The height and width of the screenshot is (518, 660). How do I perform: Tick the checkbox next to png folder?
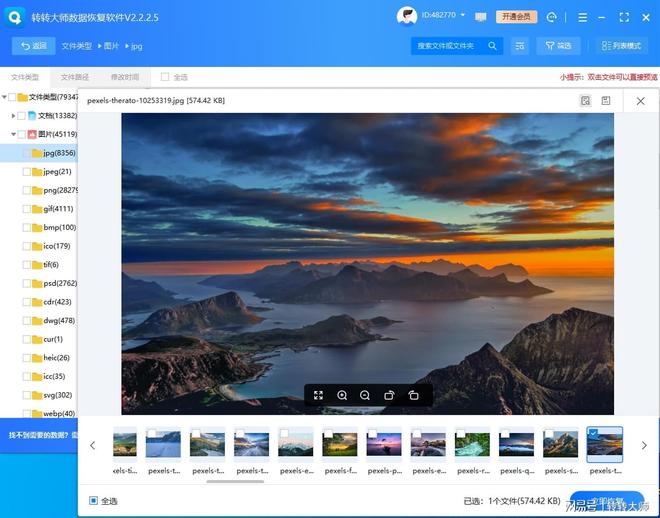pos(27,190)
